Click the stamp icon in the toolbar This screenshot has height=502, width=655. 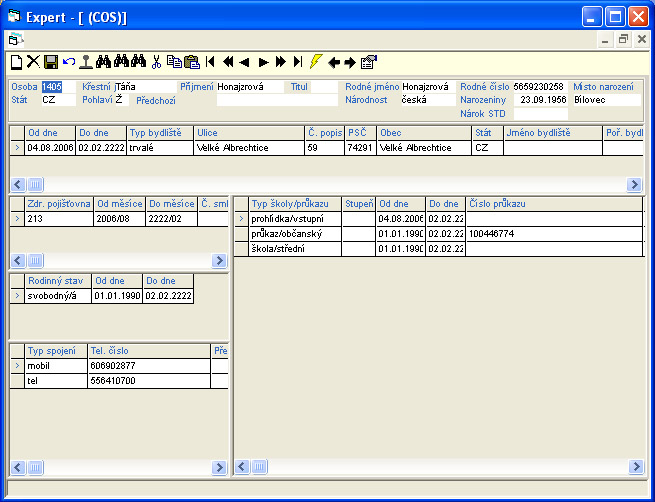click(85, 62)
